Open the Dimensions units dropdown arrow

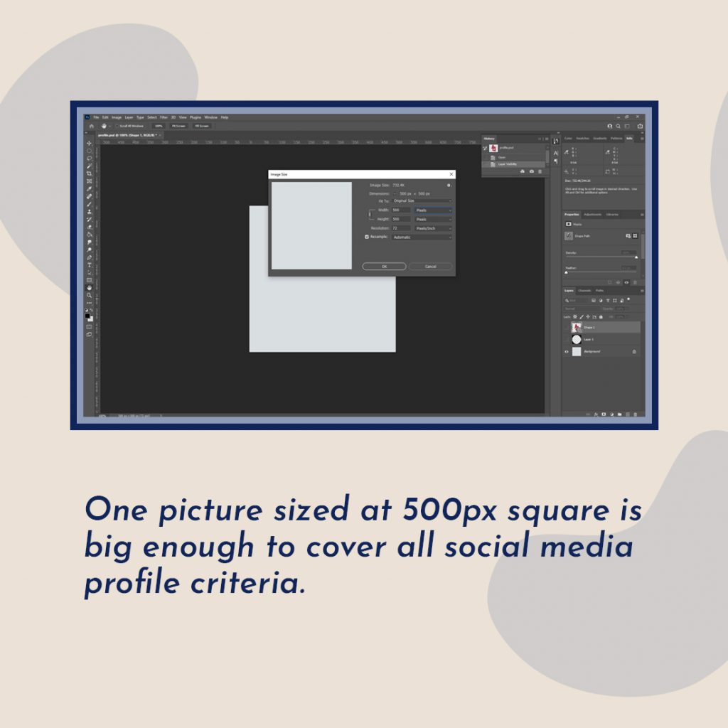[x=395, y=193]
